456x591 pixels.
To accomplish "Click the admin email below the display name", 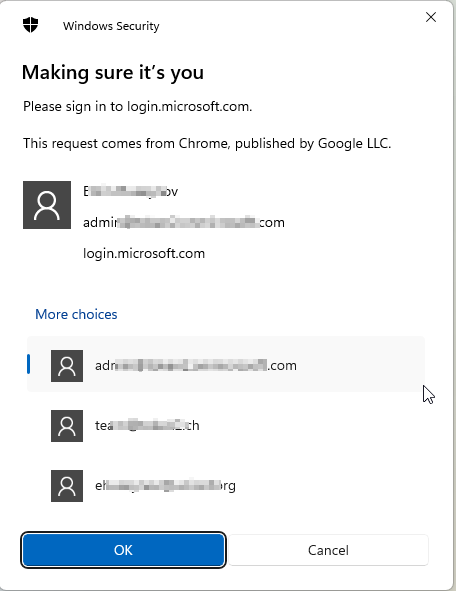I will [x=184, y=222].
